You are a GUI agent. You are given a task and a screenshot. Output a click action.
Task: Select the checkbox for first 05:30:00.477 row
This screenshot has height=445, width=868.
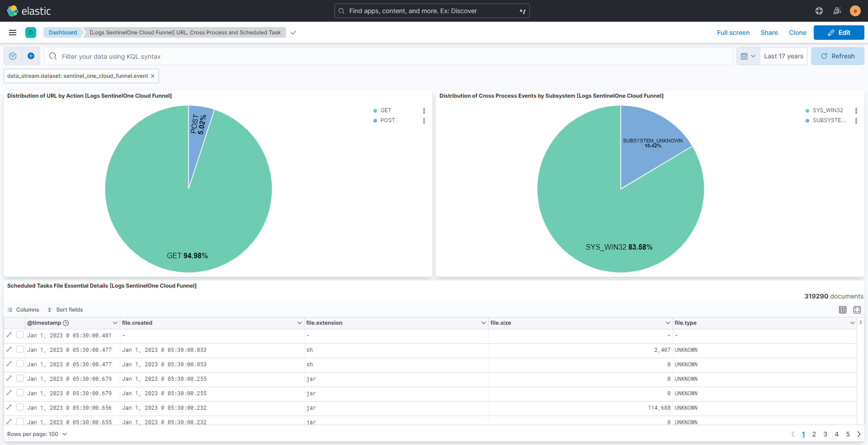(x=20, y=349)
